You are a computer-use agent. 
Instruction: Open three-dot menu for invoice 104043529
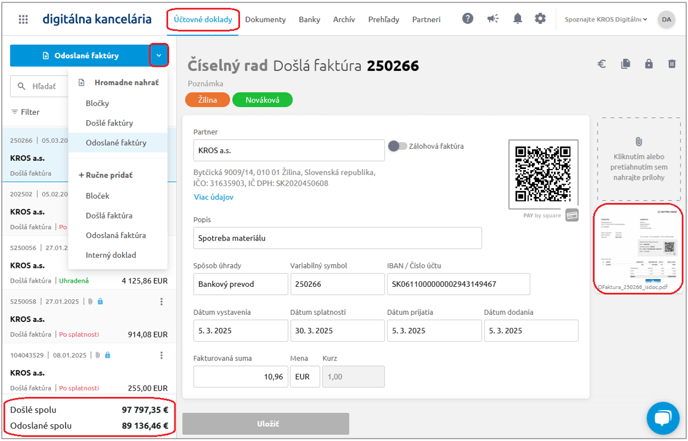(x=161, y=355)
